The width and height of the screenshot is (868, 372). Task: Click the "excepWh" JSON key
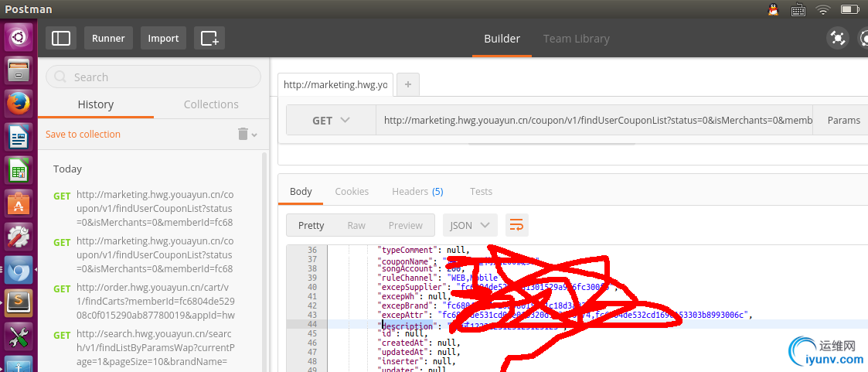click(399, 296)
